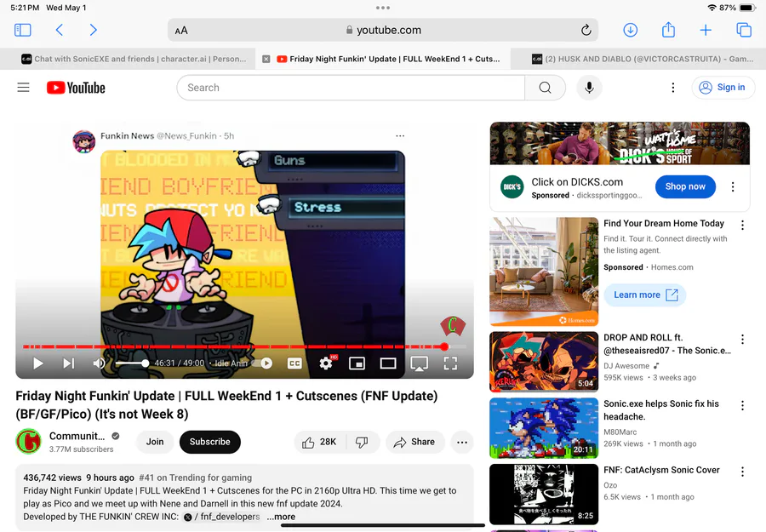Screen dimensions: 766x532
Task: Switch to the Chat with SonicEXE tab
Action: click(x=128, y=59)
